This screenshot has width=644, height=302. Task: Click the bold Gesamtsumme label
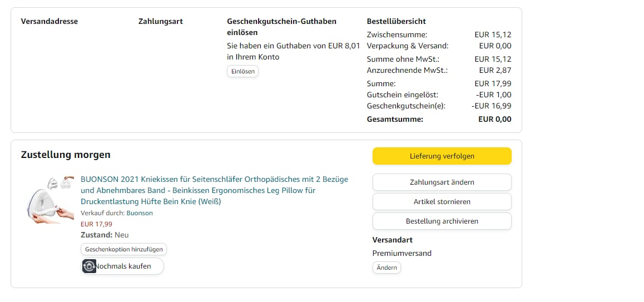[x=395, y=119]
